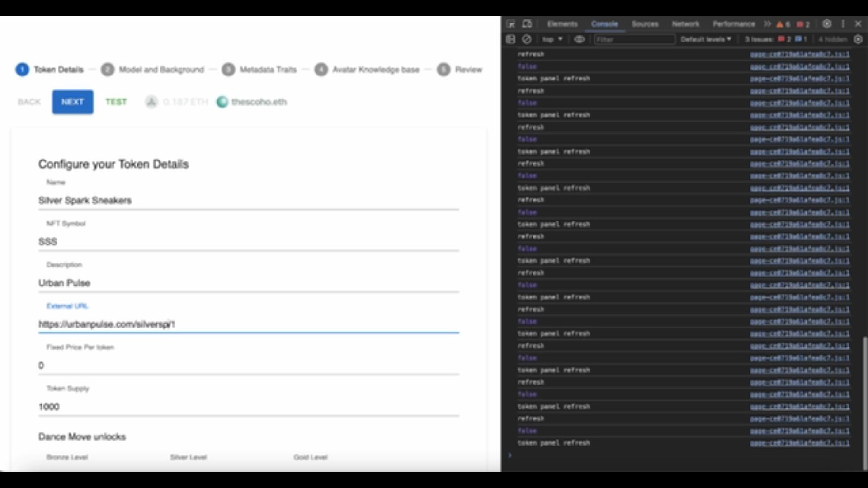Click the Silver Level field label

coord(188,457)
